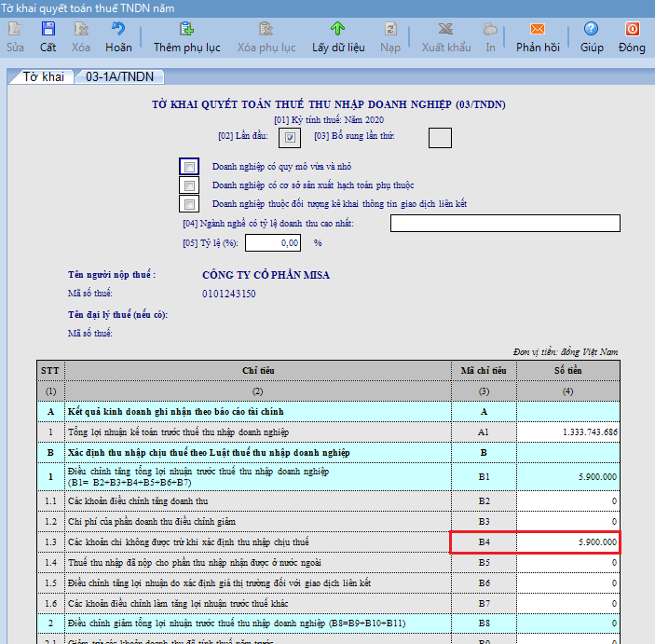Click row 1.5 'Điều chỉnh tăng lợi nhuận do xác định giá thị trường'
This screenshot has width=655, height=644.
[328, 583]
